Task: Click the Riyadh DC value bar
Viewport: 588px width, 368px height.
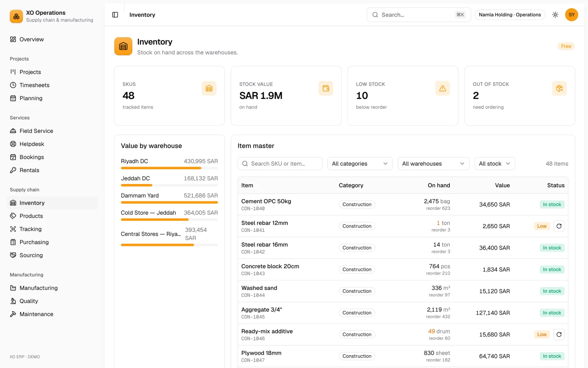Action: click(x=169, y=168)
